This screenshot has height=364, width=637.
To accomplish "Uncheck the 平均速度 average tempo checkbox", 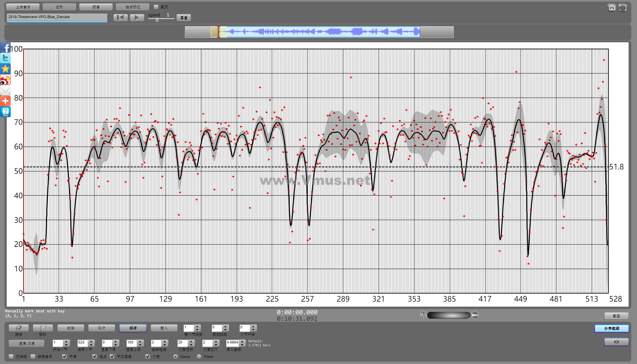I will click(x=112, y=356).
